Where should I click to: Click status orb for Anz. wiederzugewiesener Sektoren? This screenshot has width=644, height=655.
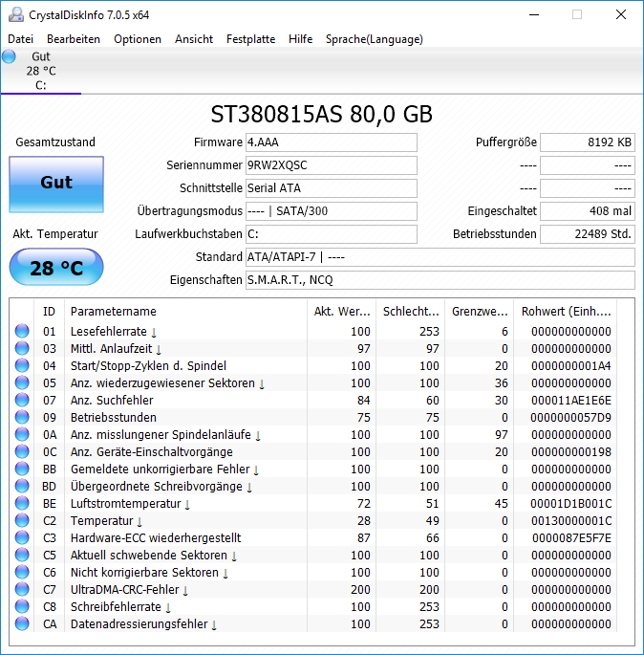[22, 382]
